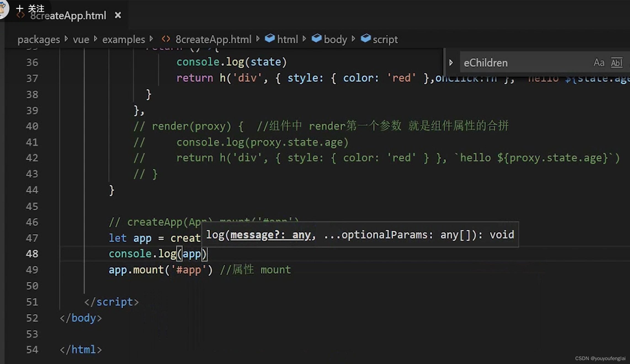
Task: Click the body symbol cube icon
Action: point(317,38)
